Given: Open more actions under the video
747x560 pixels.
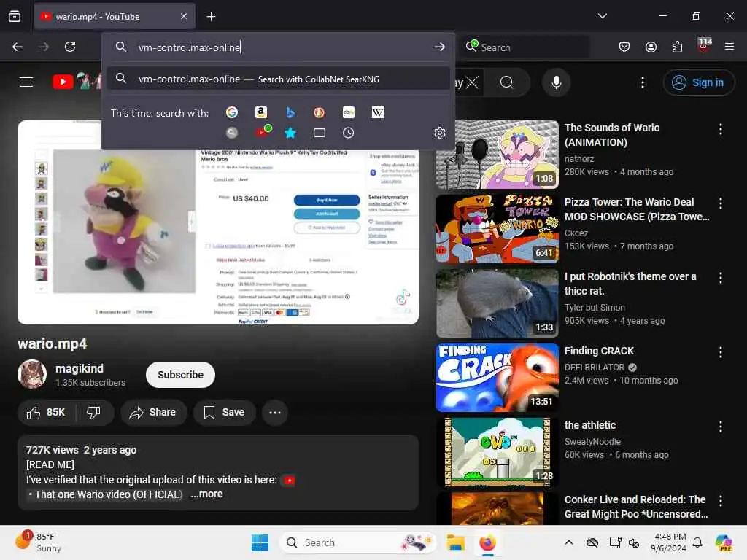Looking at the screenshot, I should click(275, 413).
